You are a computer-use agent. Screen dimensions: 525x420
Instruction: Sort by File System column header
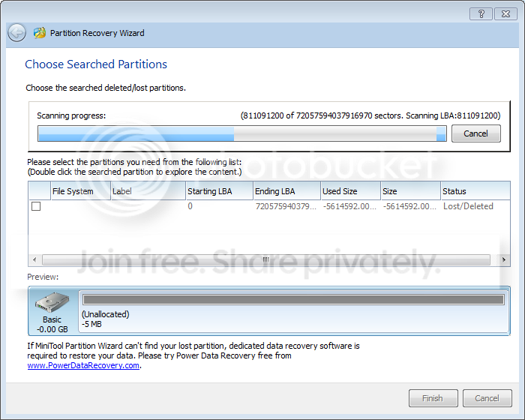81,191
